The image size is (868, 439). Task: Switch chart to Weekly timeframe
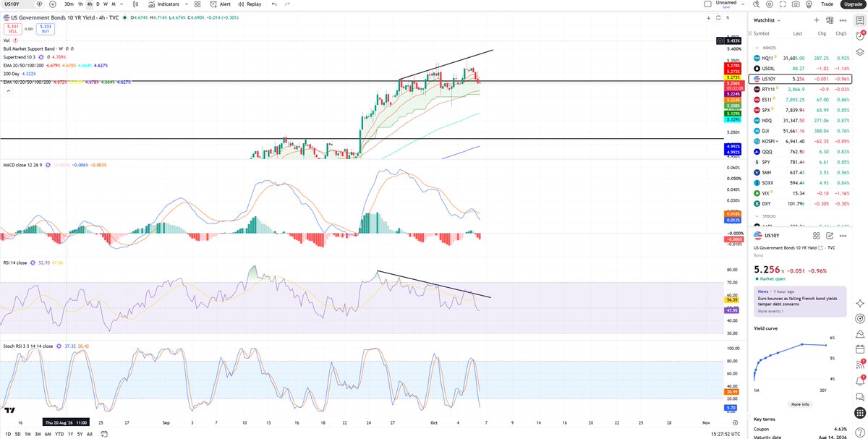coord(105,4)
